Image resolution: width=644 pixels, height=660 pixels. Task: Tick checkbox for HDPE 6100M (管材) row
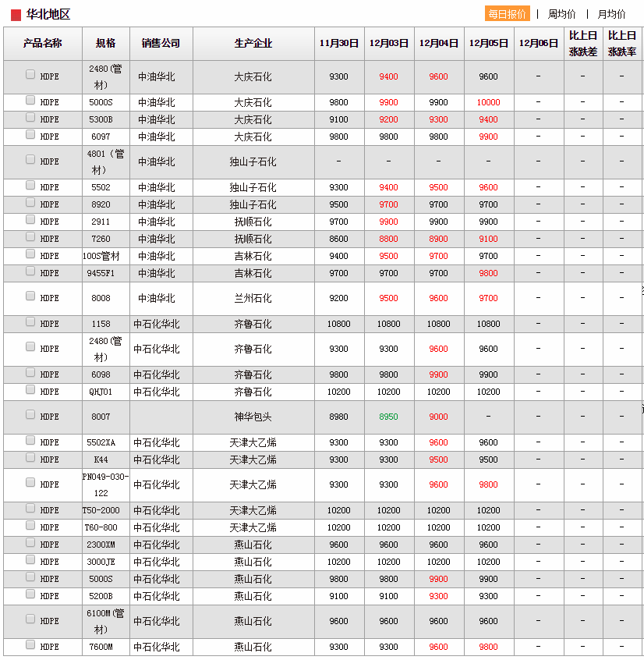(x=30, y=619)
